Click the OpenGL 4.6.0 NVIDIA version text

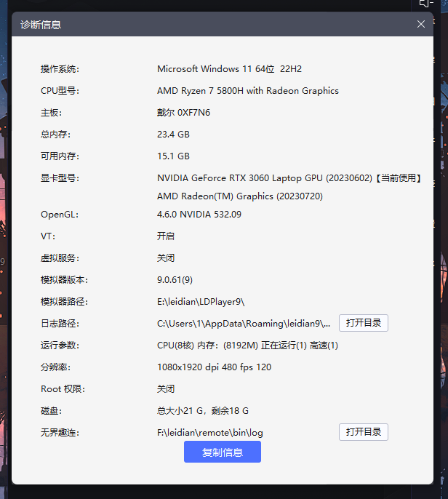199,215
